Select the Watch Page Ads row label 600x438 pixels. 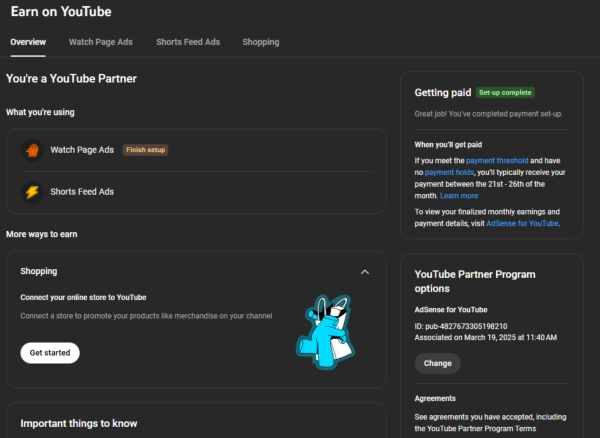(82, 150)
